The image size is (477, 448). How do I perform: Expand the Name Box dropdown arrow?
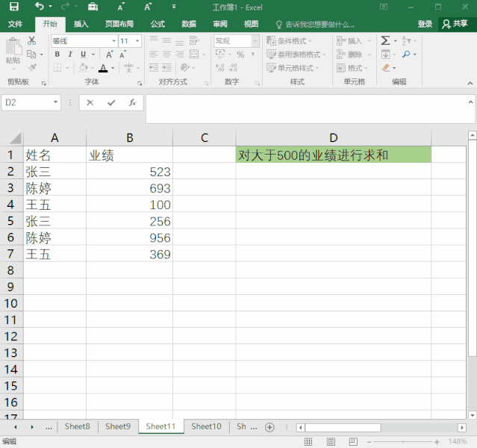coord(56,102)
